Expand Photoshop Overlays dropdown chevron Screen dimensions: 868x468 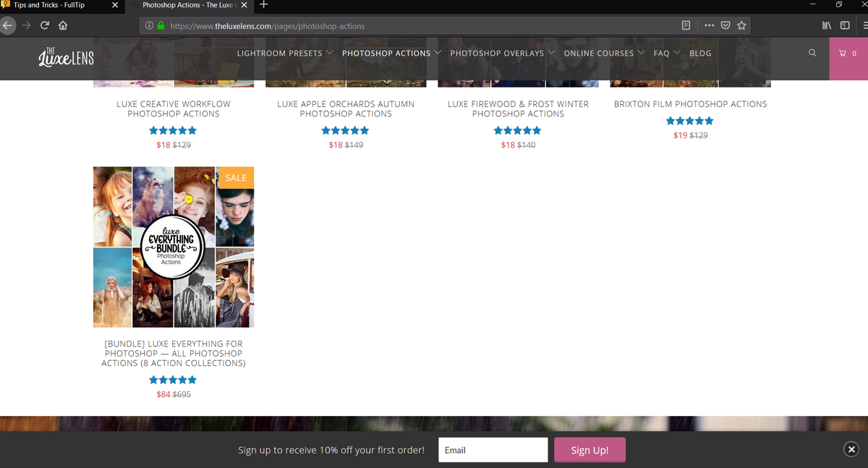(x=551, y=53)
